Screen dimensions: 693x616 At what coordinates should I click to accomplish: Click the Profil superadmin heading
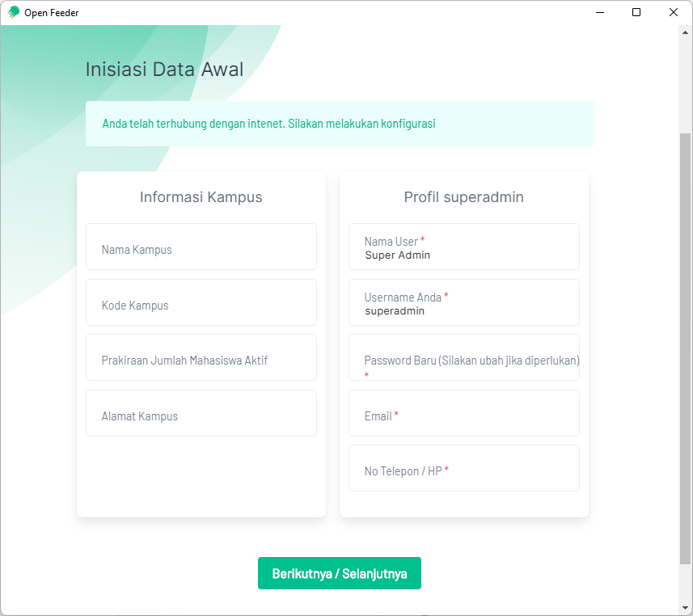[463, 197]
